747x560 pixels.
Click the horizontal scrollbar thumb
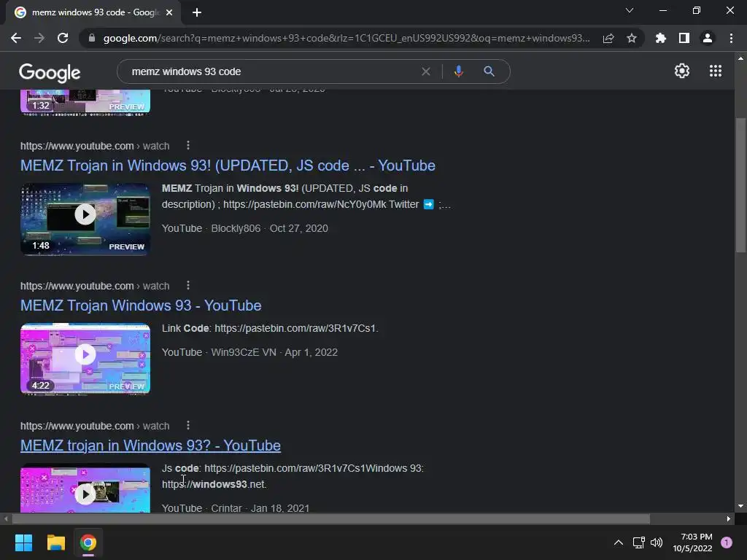(x=331, y=518)
